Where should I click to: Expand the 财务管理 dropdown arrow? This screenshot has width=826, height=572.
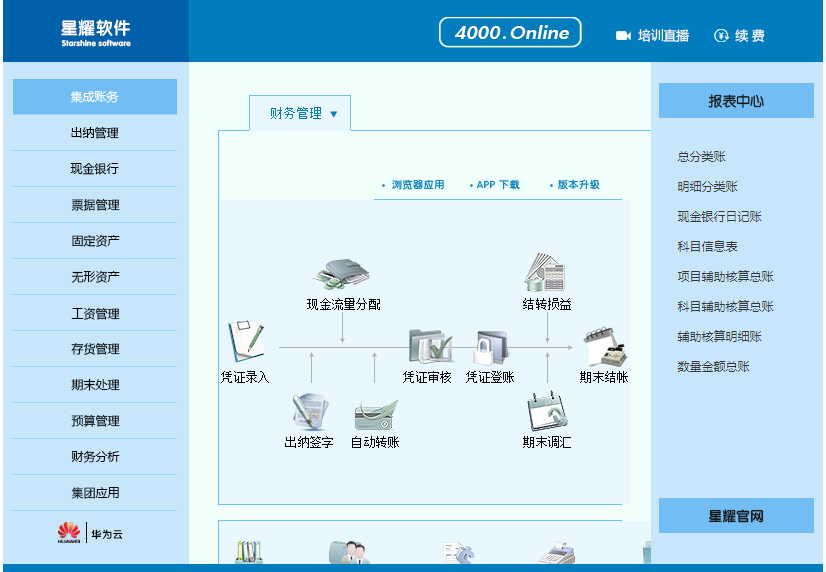(x=333, y=114)
